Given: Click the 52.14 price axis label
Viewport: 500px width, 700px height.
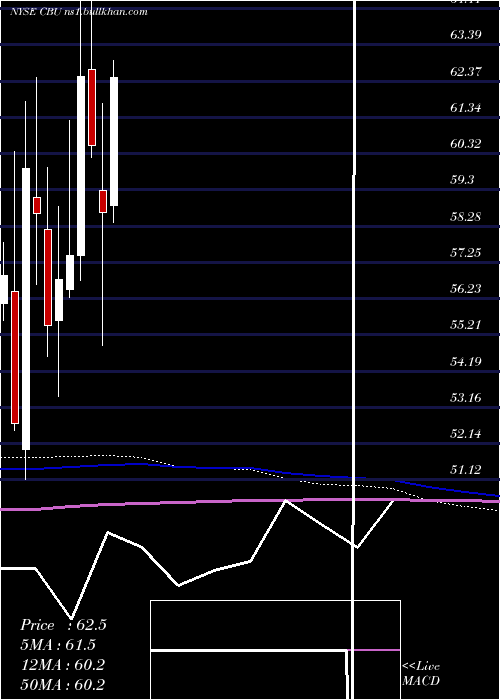Looking at the screenshot, I should coord(466,433).
